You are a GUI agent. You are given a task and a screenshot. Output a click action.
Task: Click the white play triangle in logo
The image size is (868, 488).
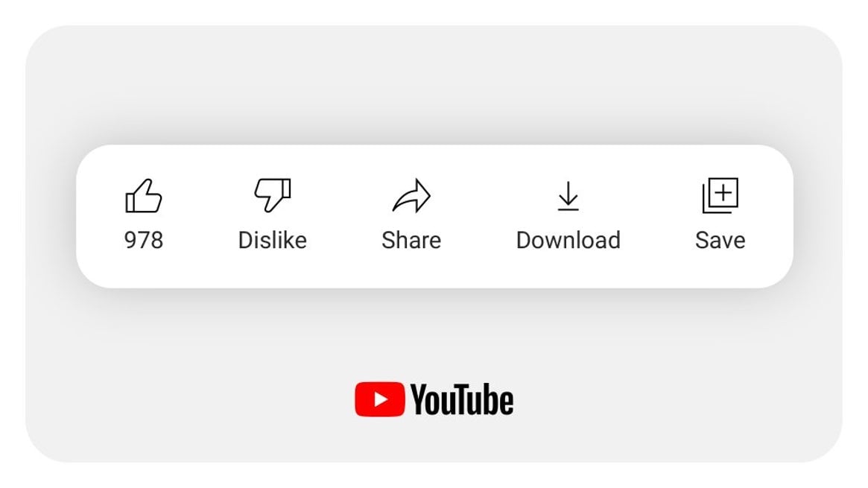[381, 399]
